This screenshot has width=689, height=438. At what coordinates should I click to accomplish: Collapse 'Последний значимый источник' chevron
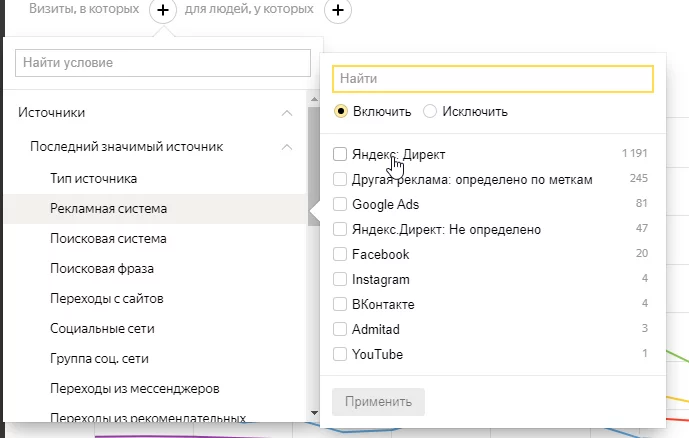(287, 147)
